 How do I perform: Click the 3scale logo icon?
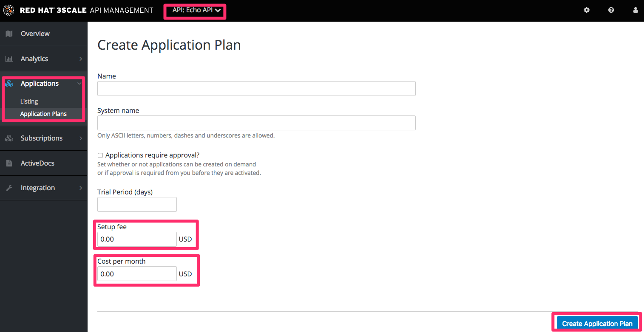[x=9, y=10]
